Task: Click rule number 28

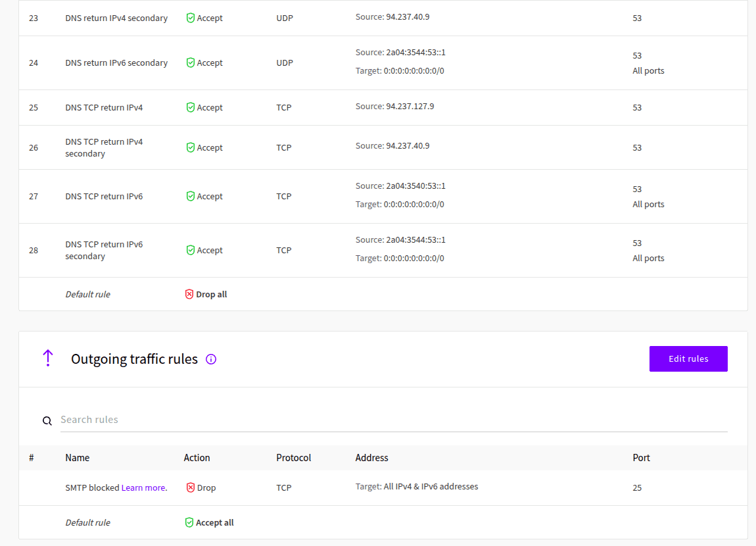Action: tap(34, 251)
